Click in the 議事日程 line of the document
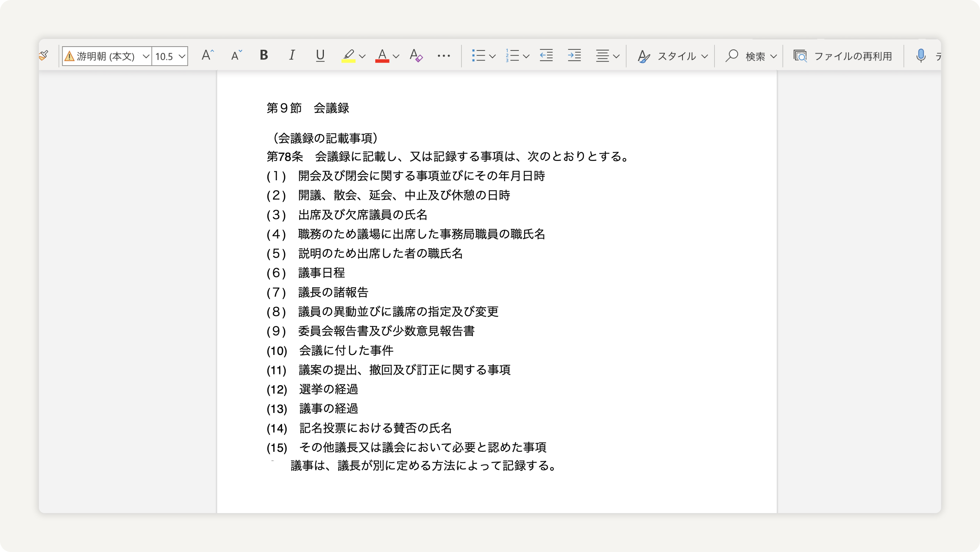The height and width of the screenshot is (552, 980). [321, 273]
